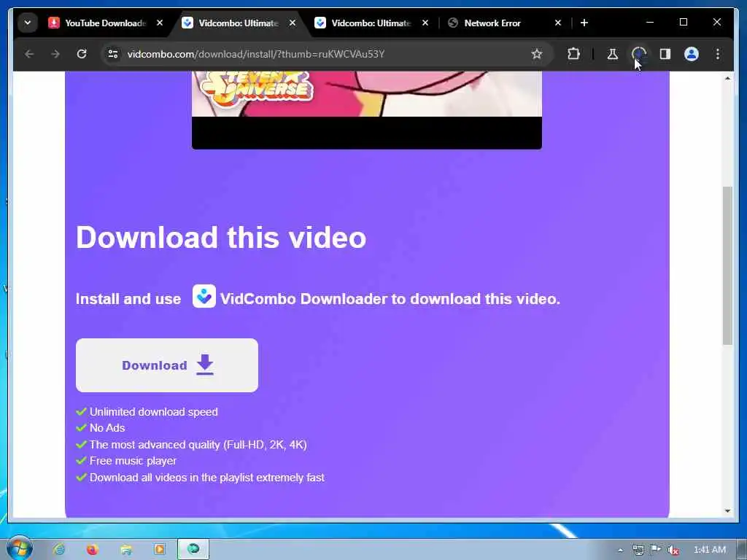Go back to the previous page
The image size is (747, 560).
[x=29, y=54]
